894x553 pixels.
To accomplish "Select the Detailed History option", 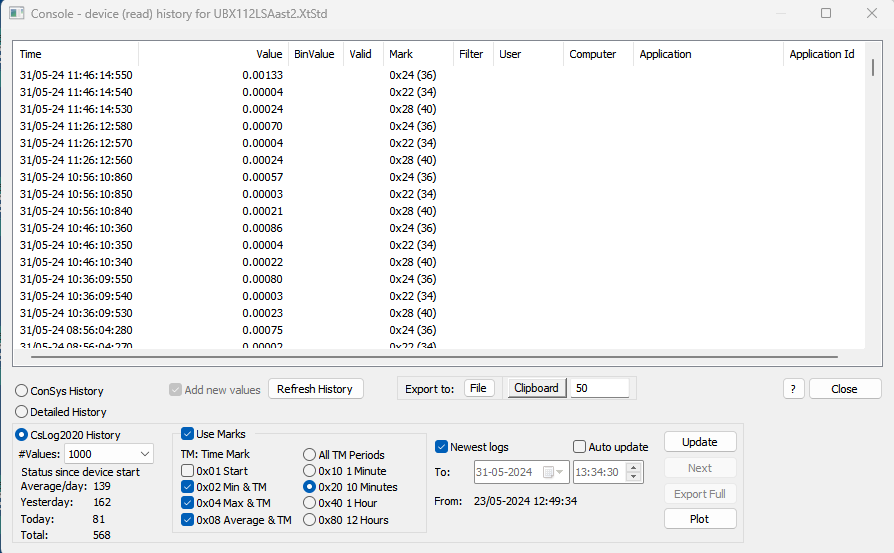I will tap(22, 412).
